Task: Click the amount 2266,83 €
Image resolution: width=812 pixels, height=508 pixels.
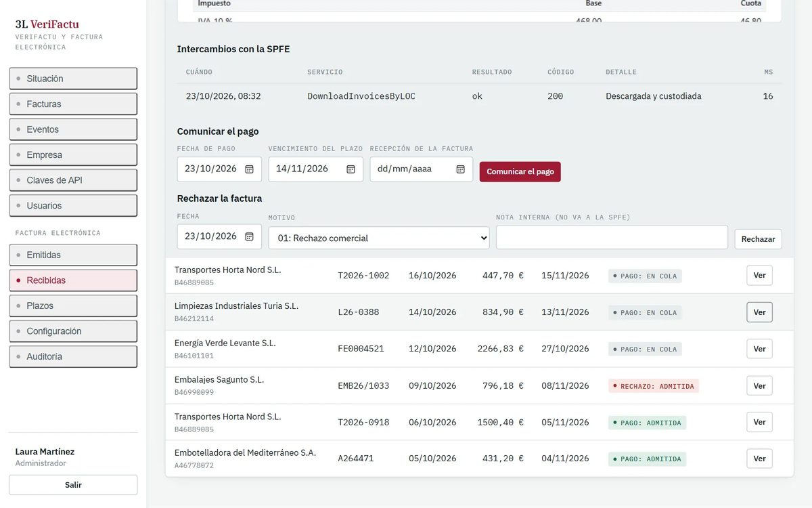Action: pyautogui.click(x=500, y=349)
